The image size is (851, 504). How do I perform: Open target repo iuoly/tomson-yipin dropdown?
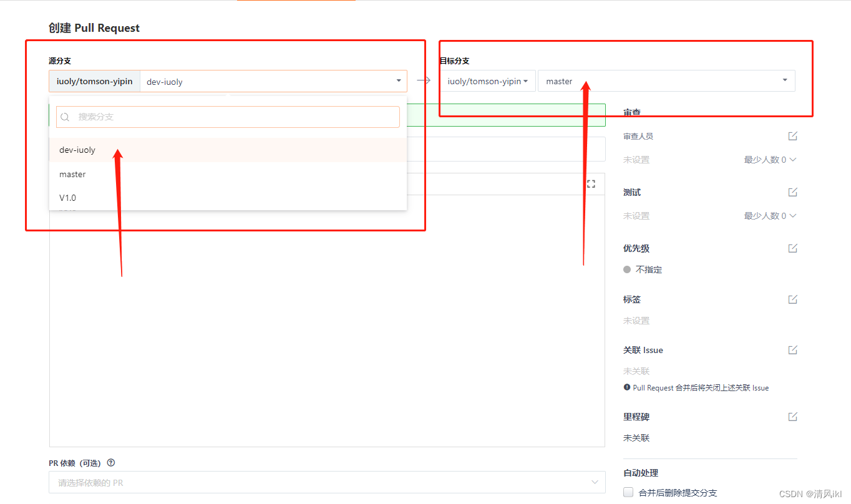487,81
